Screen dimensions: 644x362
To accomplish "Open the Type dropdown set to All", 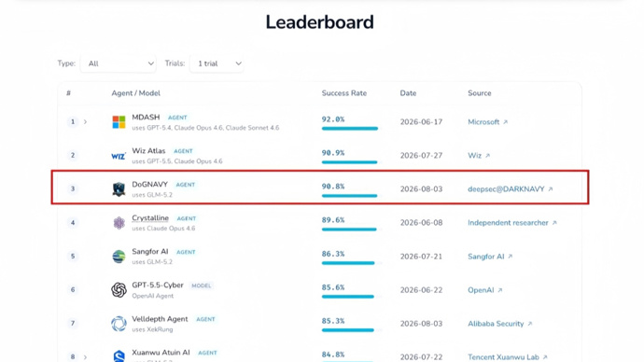I will [x=118, y=63].
